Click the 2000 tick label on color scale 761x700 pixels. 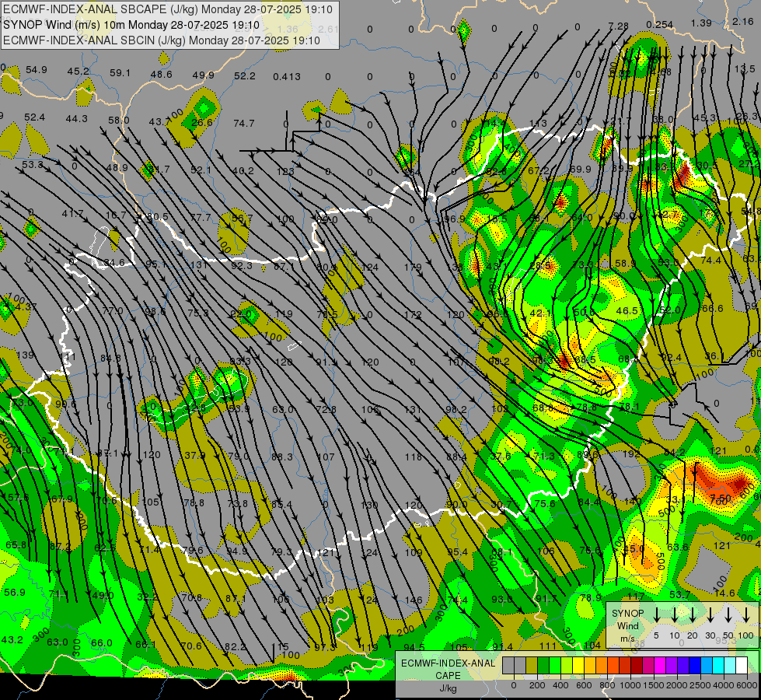tap(677, 685)
